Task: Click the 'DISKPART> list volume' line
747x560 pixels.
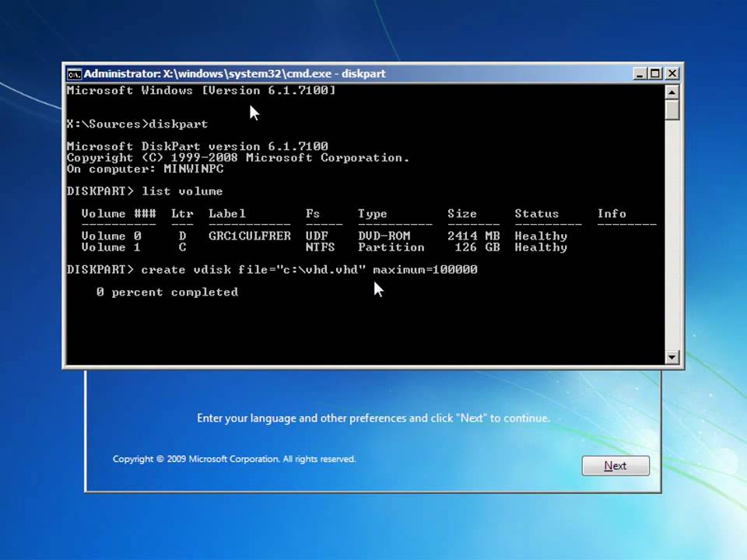Action: tap(145, 191)
